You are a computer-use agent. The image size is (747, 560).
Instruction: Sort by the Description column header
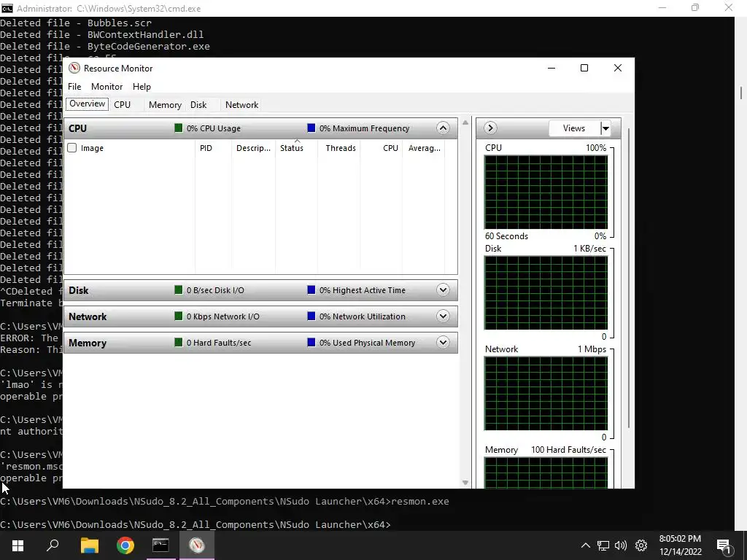[253, 148]
